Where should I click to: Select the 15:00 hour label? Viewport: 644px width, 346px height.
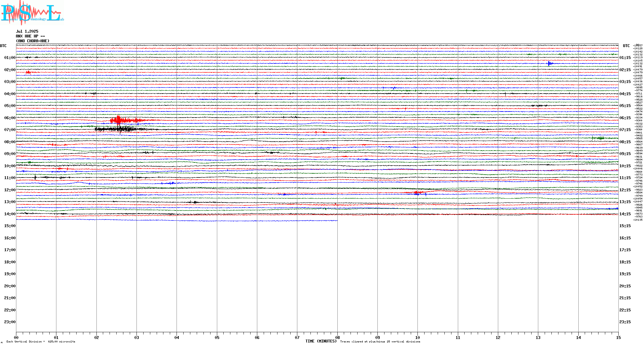coord(10,226)
